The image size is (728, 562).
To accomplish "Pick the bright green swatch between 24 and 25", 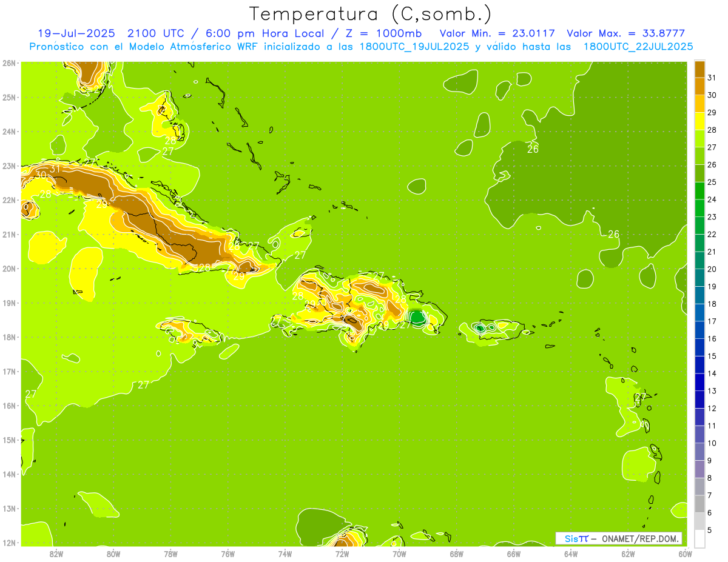I will (x=699, y=190).
